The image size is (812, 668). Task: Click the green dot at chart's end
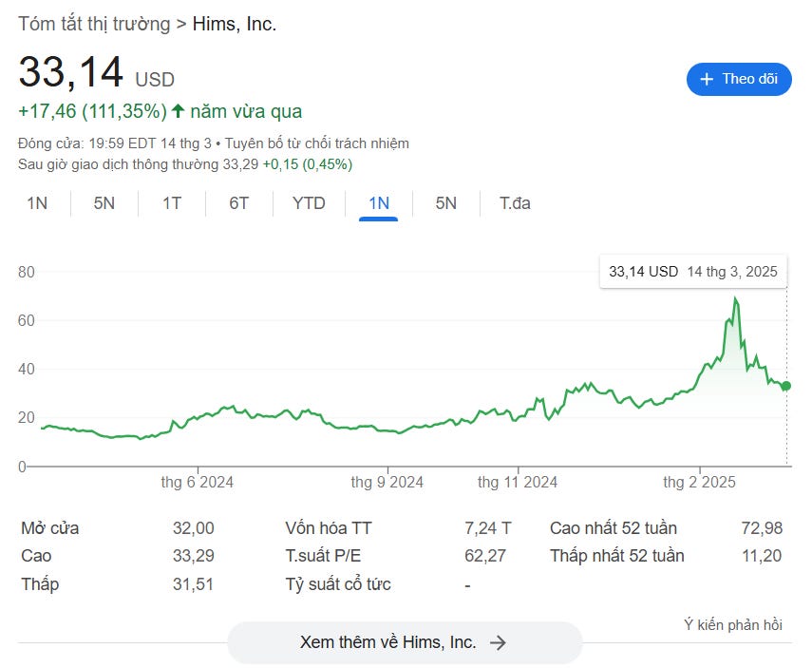pyautogui.click(x=785, y=386)
